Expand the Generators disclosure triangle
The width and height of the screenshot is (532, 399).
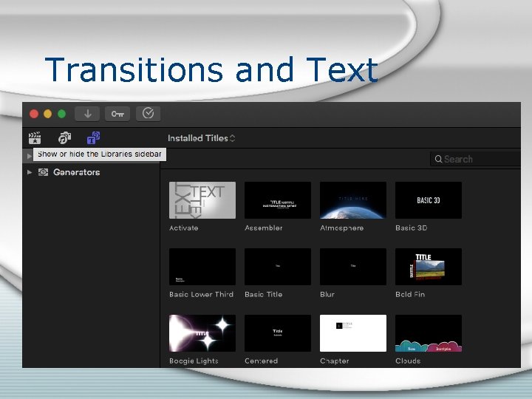(30, 172)
